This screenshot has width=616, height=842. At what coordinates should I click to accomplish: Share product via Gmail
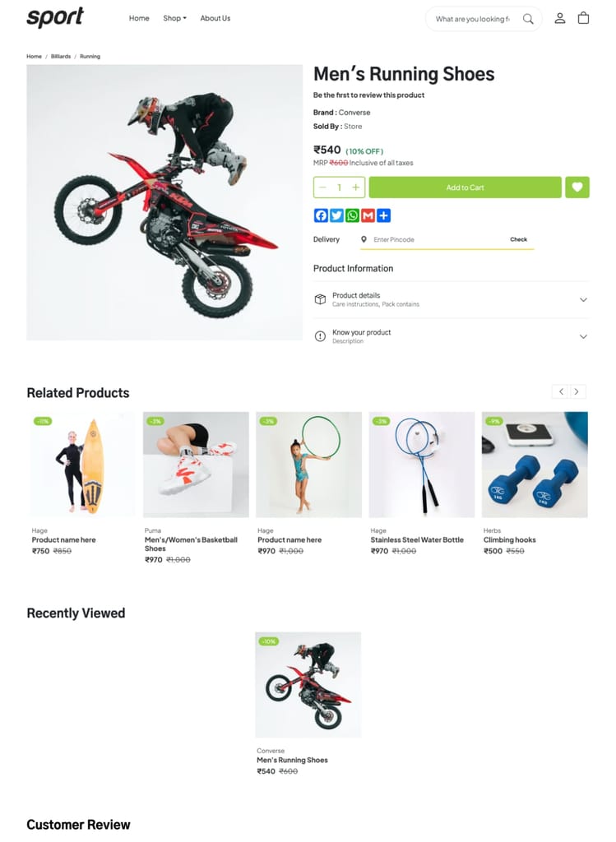368,215
